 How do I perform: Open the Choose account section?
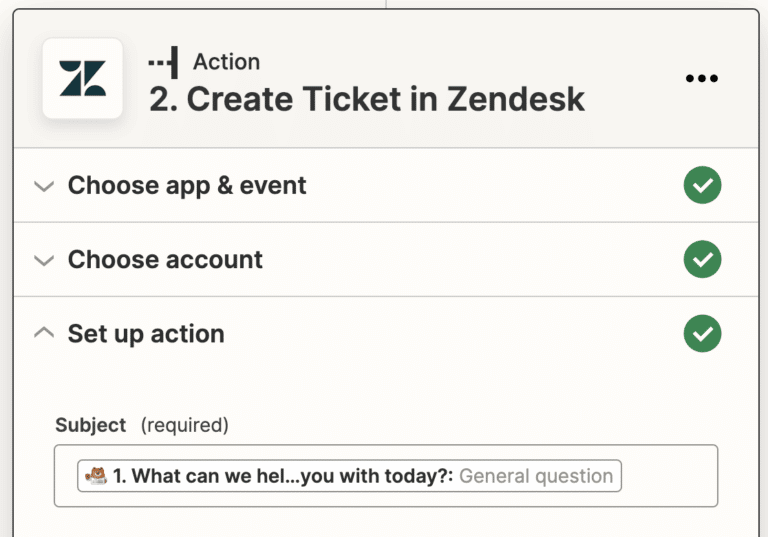[x=165, y=260]
